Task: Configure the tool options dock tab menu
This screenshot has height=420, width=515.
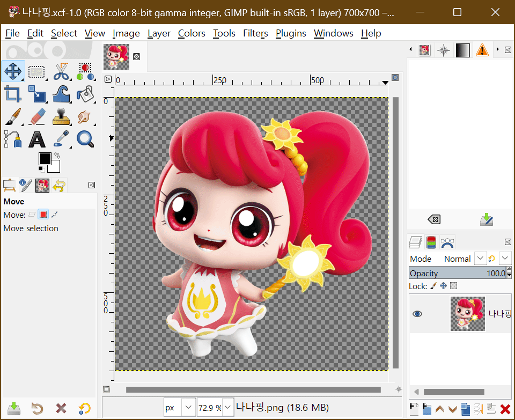Action: click(x=92, y=185)
